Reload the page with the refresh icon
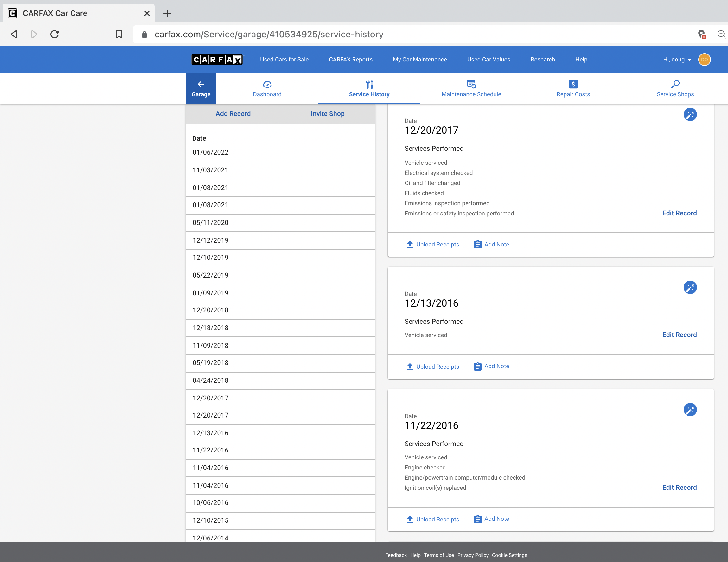 pos(55,34)
